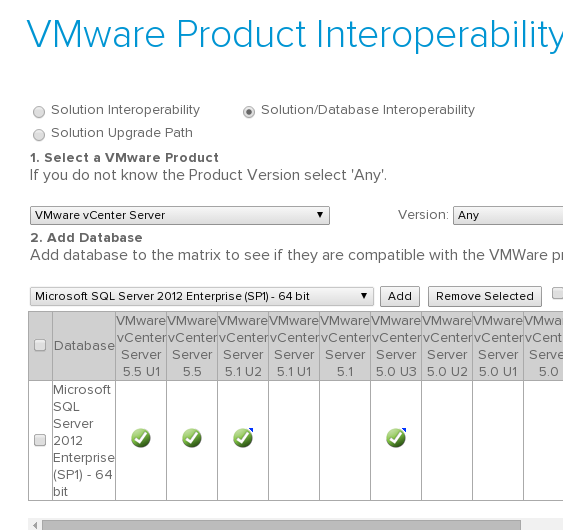Open the Version Any dropdown
Image resolution: width=563 pixels, height=530 pixels.
[508, 215]
